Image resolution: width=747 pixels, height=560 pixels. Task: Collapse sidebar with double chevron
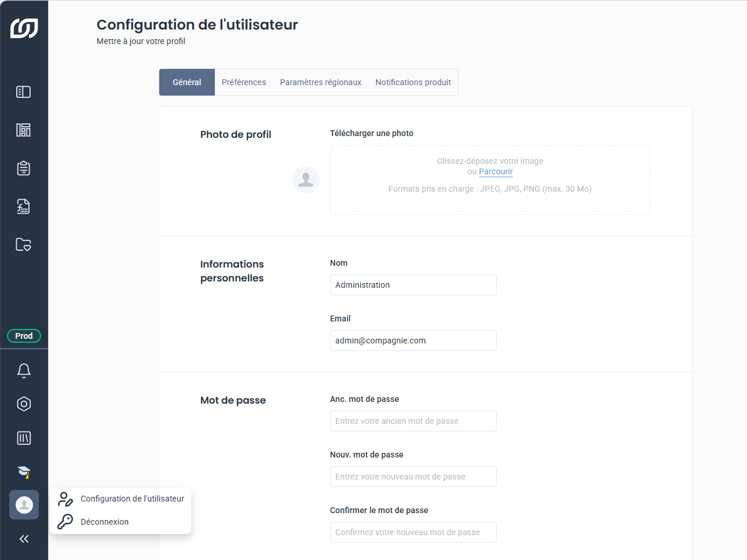[x=24, y=539]
